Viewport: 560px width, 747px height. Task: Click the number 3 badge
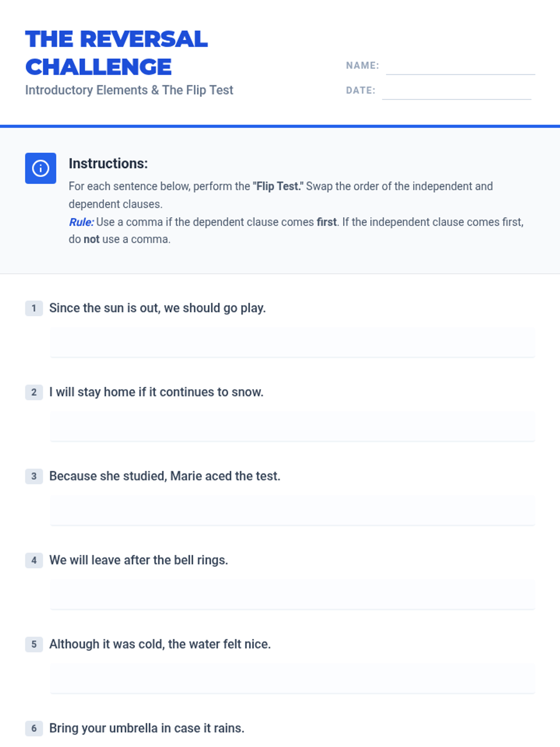point(34,476)
